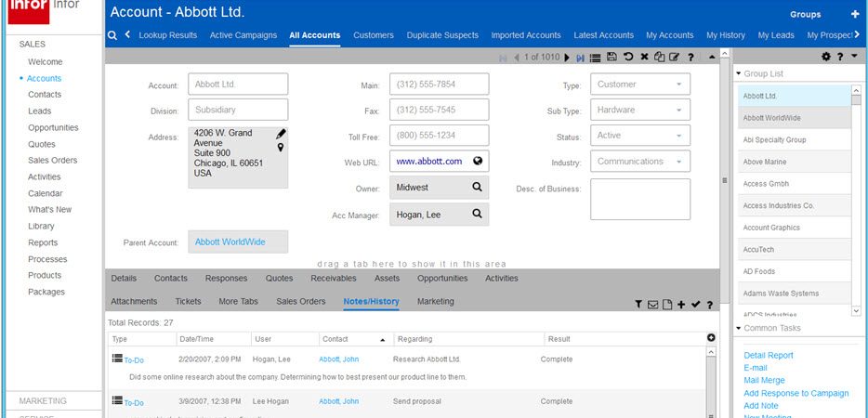Open help in the right task panel
Image resolution: width=868 pixels, height=418 pixels.
tap(840, 57)
